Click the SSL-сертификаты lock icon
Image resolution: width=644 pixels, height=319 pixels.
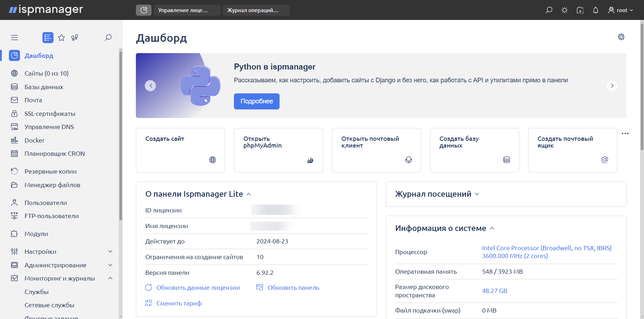(x=14, y=114)
